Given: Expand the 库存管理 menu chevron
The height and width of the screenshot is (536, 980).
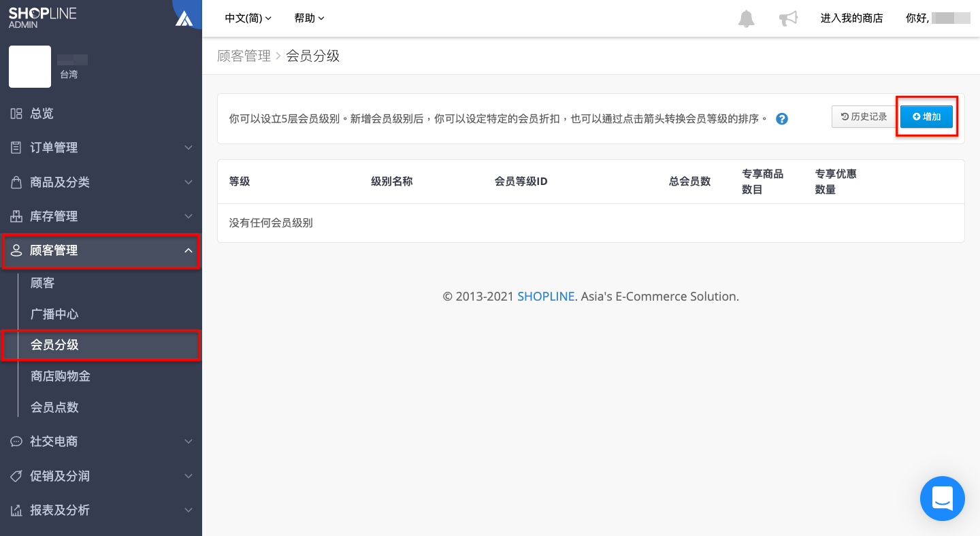Looking at the screenshot, I should 189,216.
